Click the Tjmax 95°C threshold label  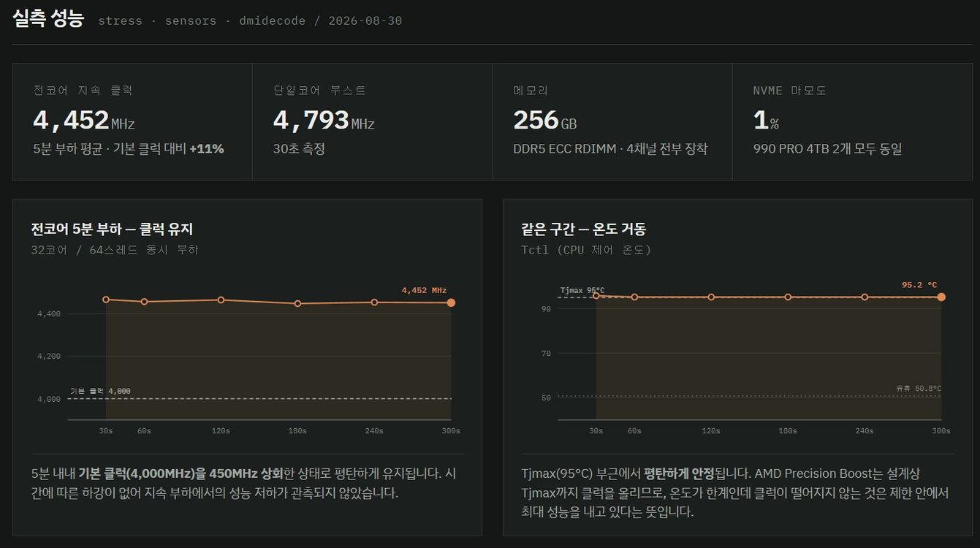582,290
